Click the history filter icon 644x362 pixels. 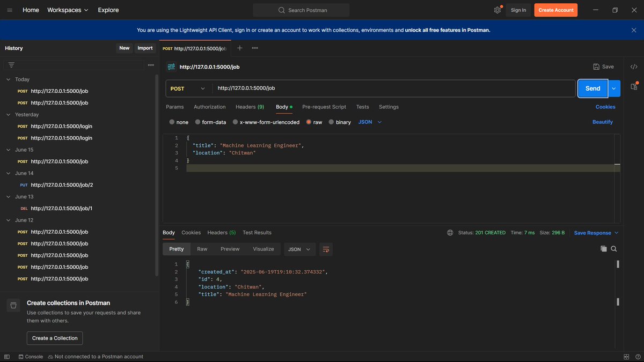coord(11,64)
